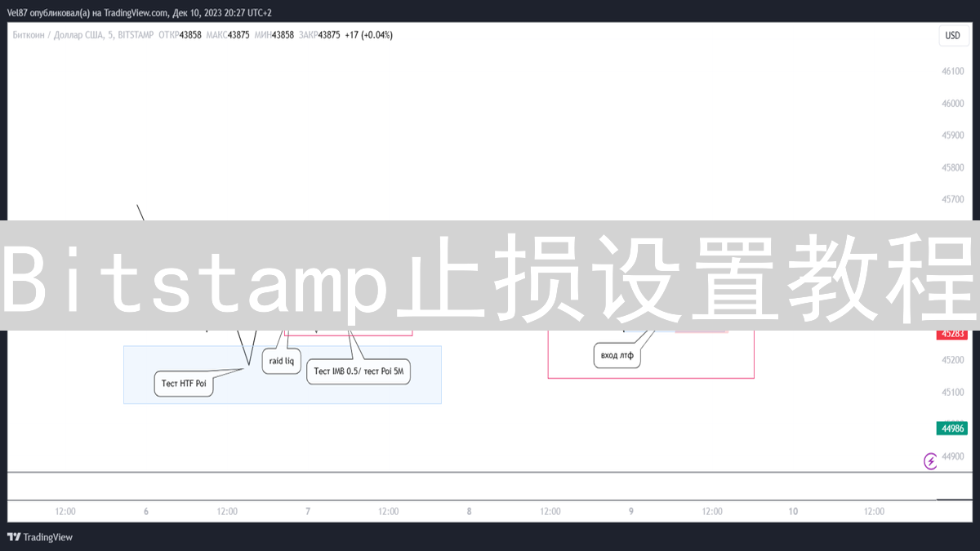Select the "вход лтф" callout annotation
The height and width of the screenshot is (551, 980).
(617, 356)
